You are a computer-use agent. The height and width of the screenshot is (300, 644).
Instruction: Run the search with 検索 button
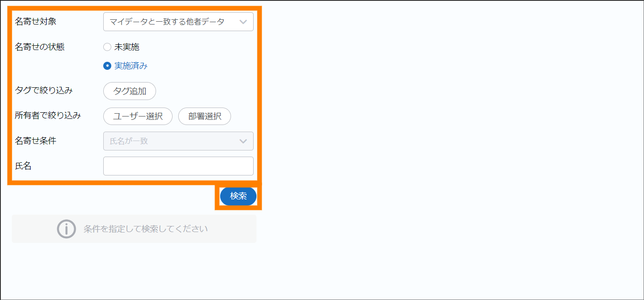pyautogui.click(x=239, y=196)
